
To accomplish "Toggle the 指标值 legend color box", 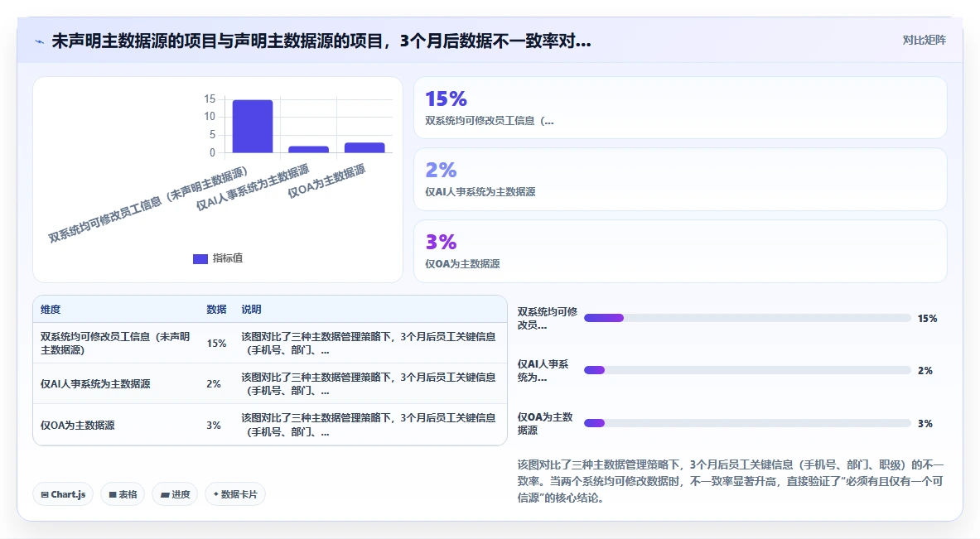I will tap(200, 258).
